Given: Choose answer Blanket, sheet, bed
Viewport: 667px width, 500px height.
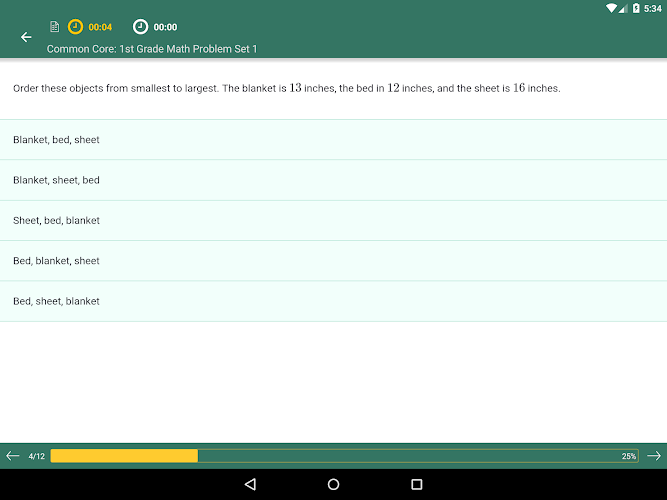Looking at the screenshot, I should pyautogui.click(x=334, y=180).
